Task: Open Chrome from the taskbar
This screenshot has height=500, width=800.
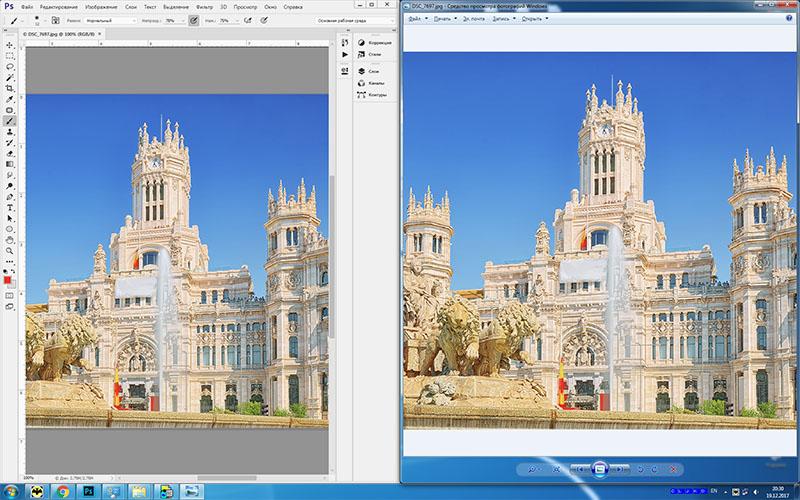Action: (x=63, y=491)
